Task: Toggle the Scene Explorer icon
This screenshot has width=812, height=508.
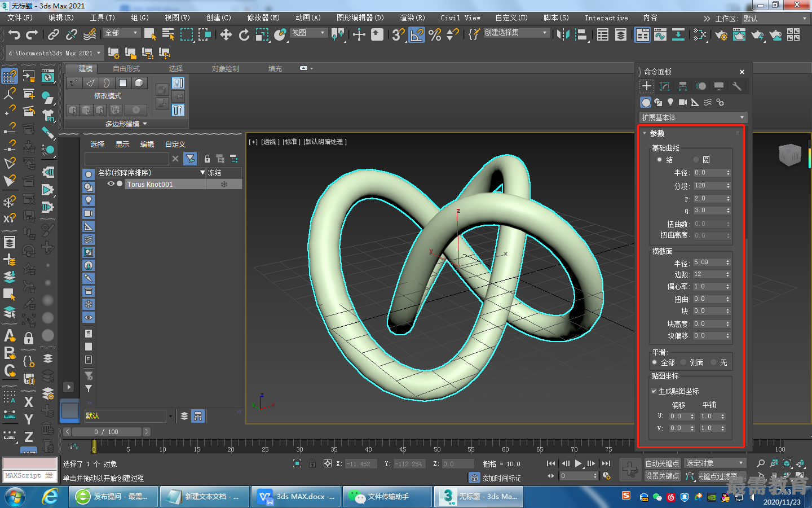Action: pyautogui.click(x=603, y=35)
